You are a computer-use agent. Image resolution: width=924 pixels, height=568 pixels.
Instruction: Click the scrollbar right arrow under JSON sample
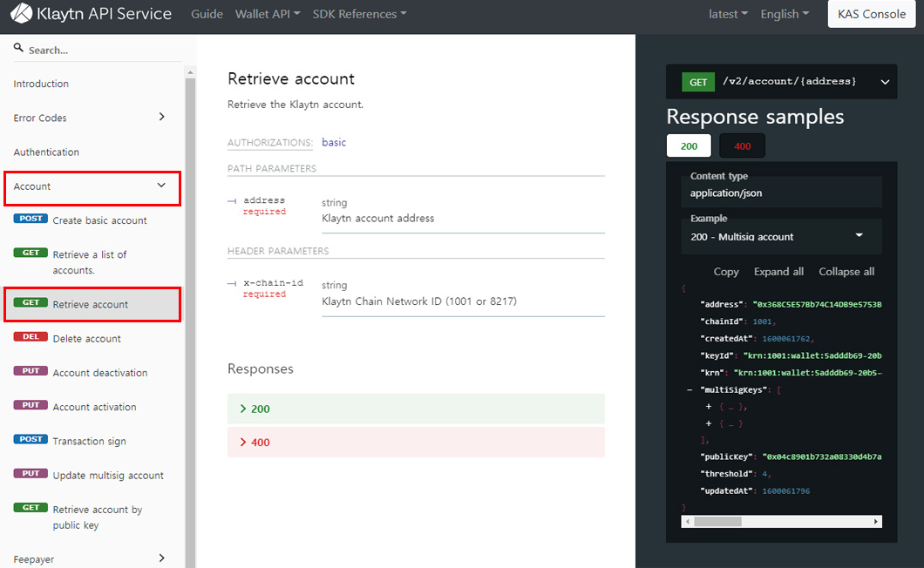876,522
